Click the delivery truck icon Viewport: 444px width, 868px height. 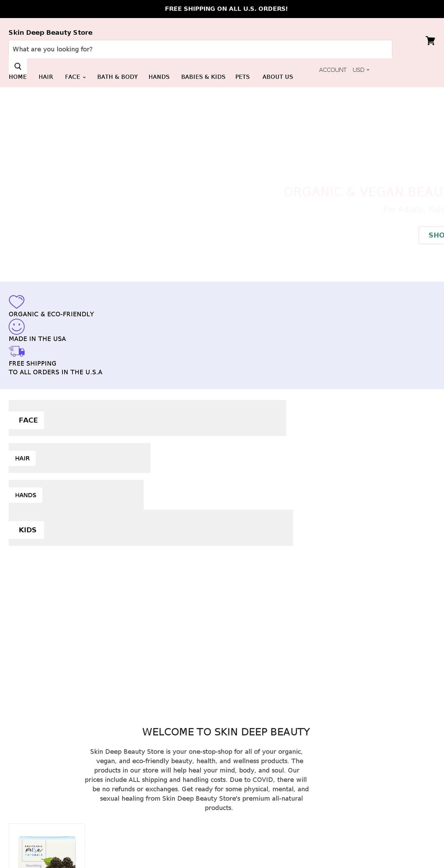pos(17,351)
